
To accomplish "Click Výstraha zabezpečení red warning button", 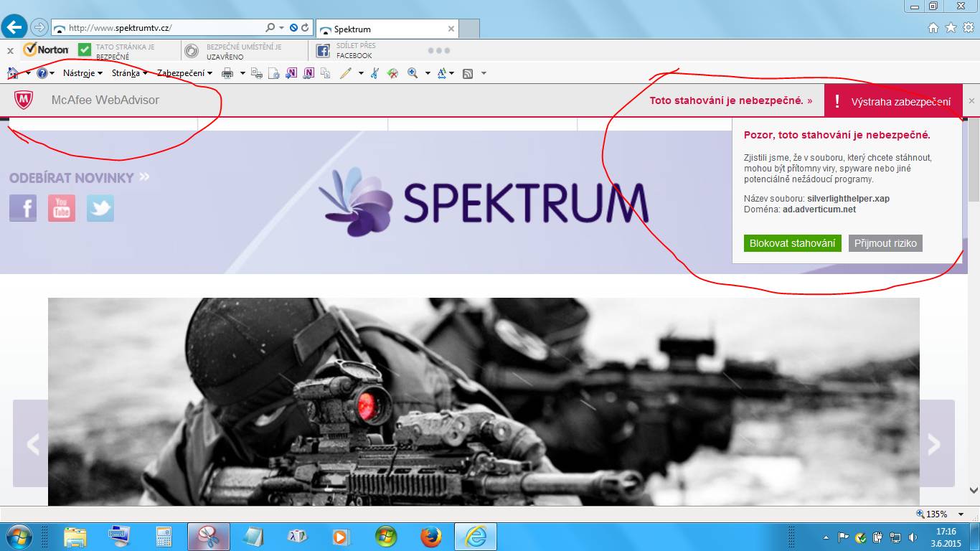I will [x=893, y=101].
